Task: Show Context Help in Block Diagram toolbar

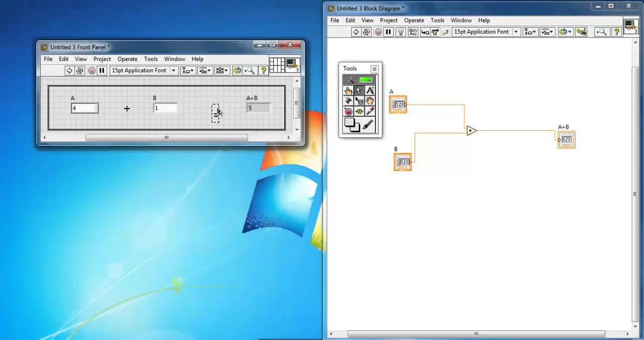Action: click(x=616, y=32)
